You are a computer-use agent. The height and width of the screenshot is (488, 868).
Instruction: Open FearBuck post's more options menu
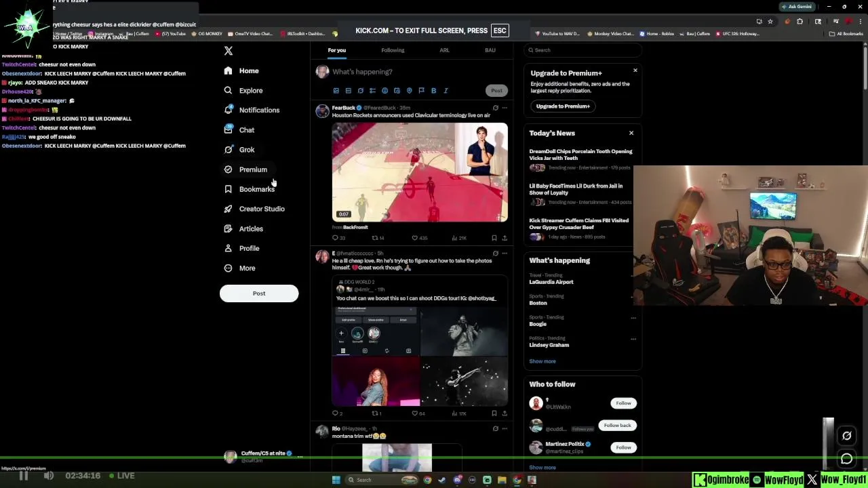pyautogui.click(x=505, y=108)
